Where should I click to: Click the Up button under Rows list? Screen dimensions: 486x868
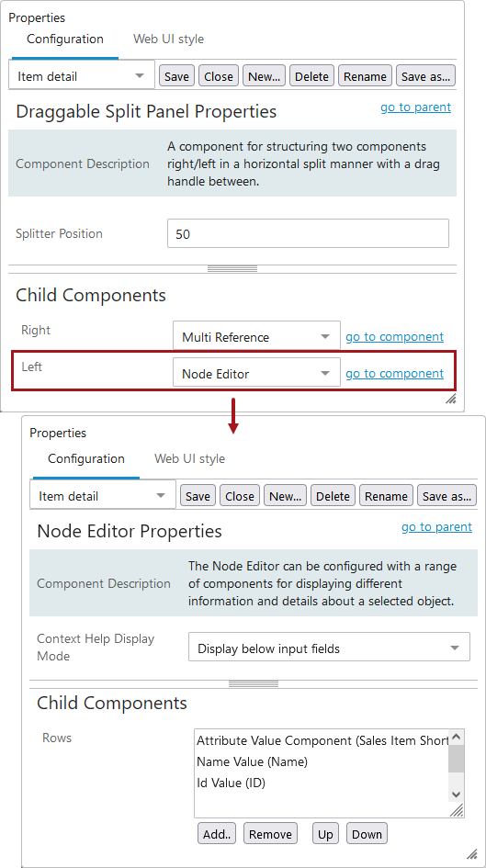coord(325,834)
